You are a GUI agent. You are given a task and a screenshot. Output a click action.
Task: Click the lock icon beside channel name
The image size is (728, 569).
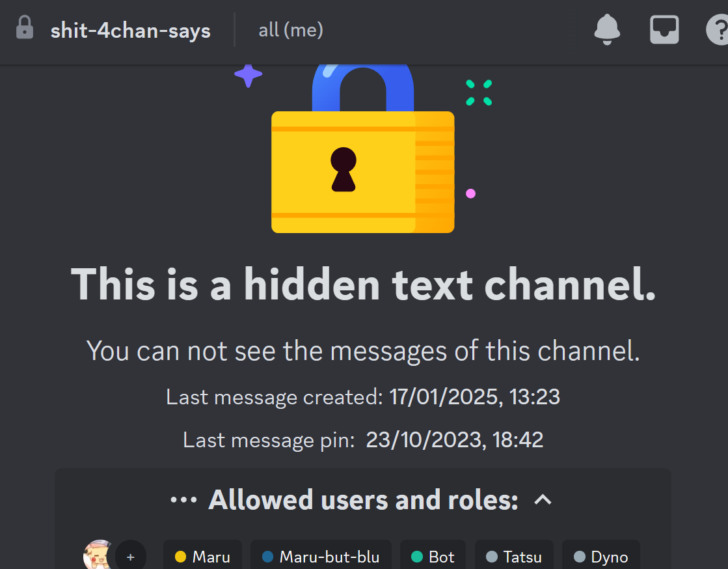(x=25, y=27)
